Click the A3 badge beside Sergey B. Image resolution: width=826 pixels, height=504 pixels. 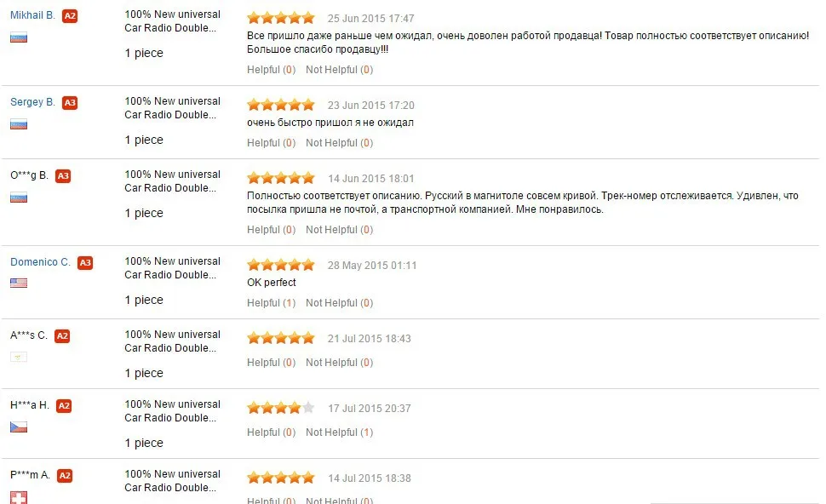[70, 103]
